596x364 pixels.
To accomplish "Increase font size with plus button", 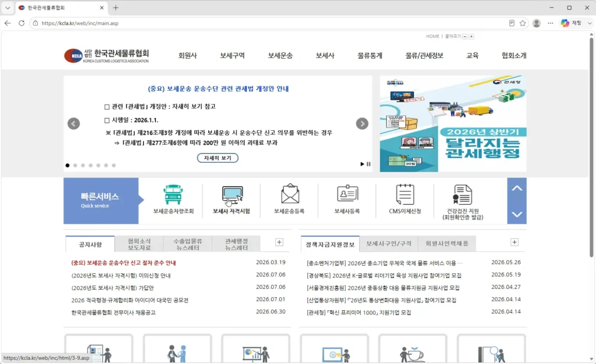I will [x=471, y=37].
